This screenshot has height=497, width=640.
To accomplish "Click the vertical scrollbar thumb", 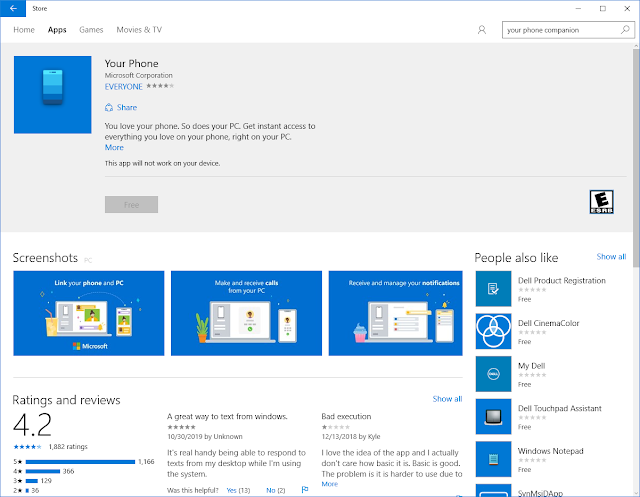I will pyautogui.click(x=636, y=157).
